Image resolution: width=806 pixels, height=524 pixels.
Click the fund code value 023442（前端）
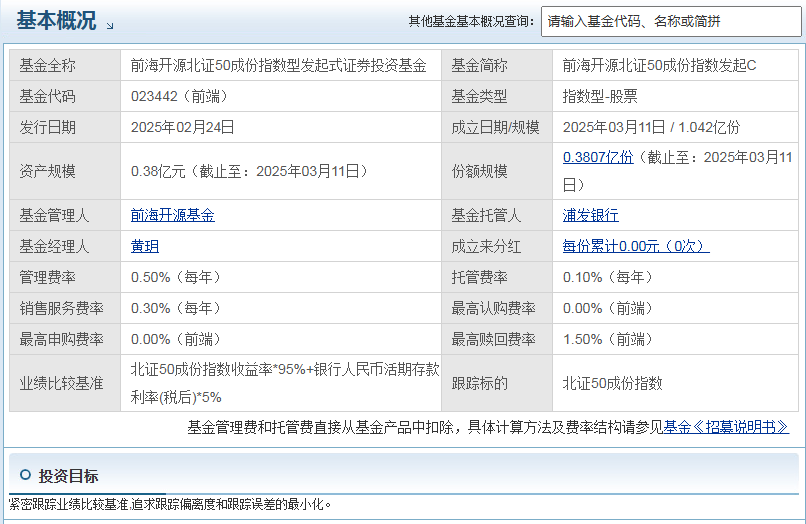coord(179,96)
